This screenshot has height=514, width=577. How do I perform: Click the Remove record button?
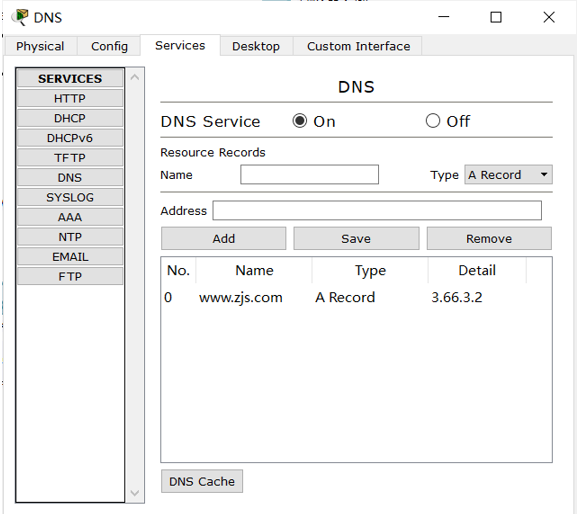tap(489, 238)
